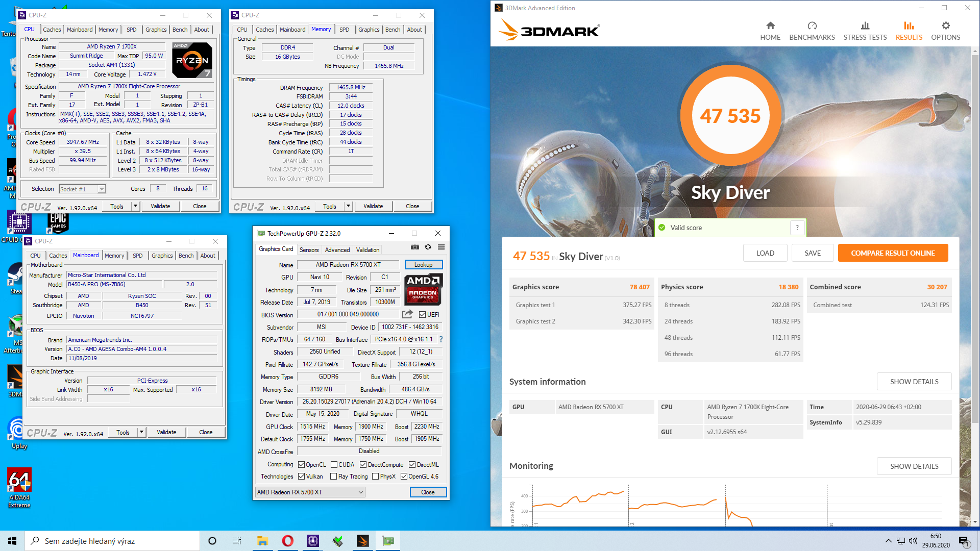Click the question mark beside Valid score
Screen dimensions: 980x551
(797, 228)
